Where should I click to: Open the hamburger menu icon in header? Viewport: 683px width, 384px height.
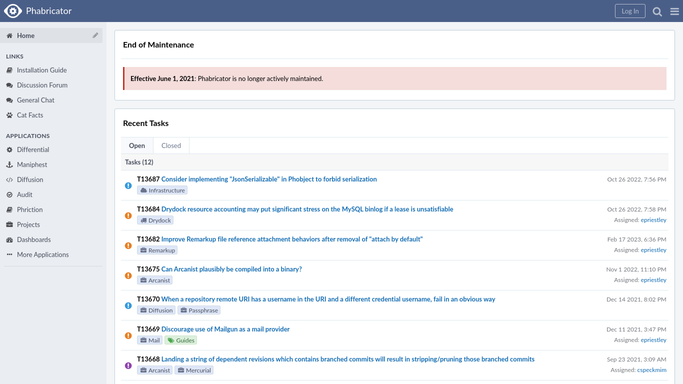674,12
